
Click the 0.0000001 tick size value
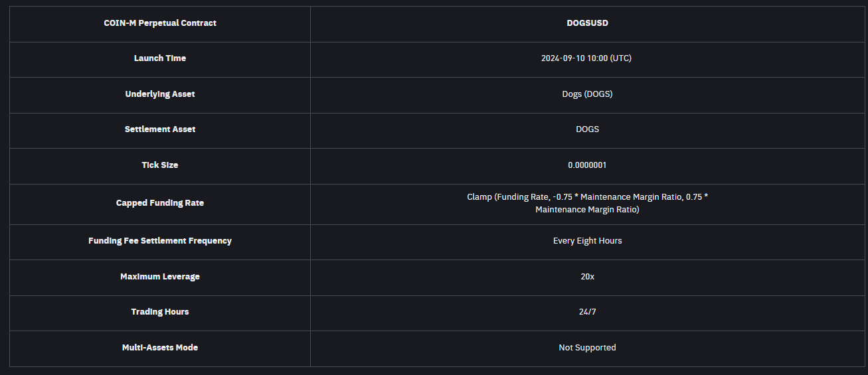pos(587,165)
